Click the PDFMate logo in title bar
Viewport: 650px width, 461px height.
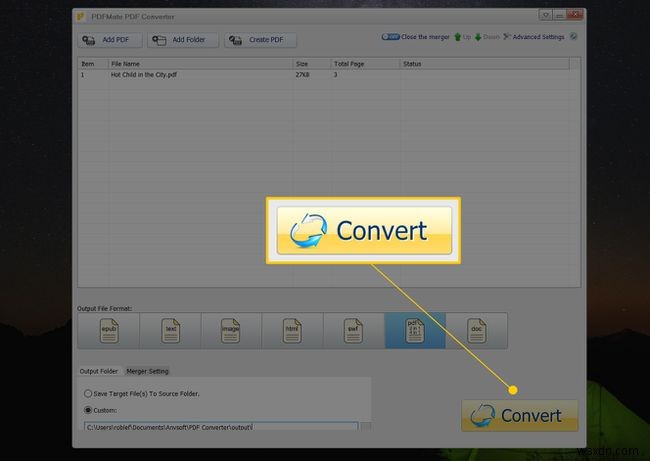click(81, 17)
